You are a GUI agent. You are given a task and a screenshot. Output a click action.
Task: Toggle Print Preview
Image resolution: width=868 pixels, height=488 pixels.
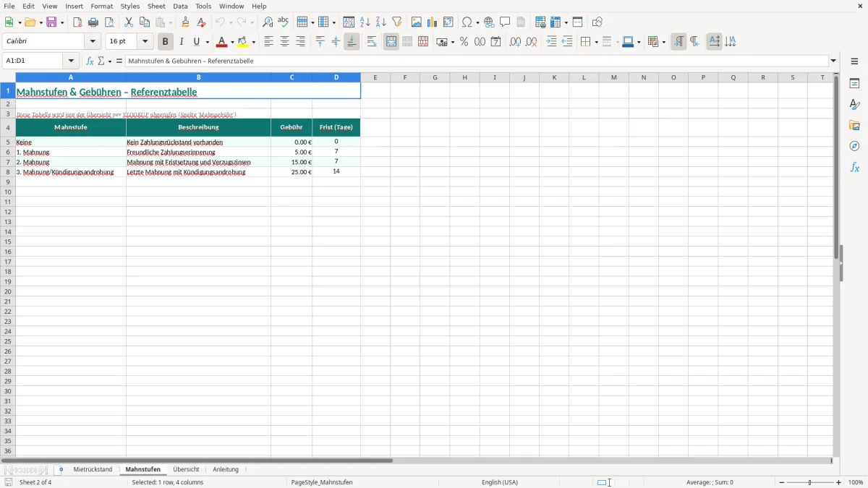pyautogui.click(x=109, y=22)
